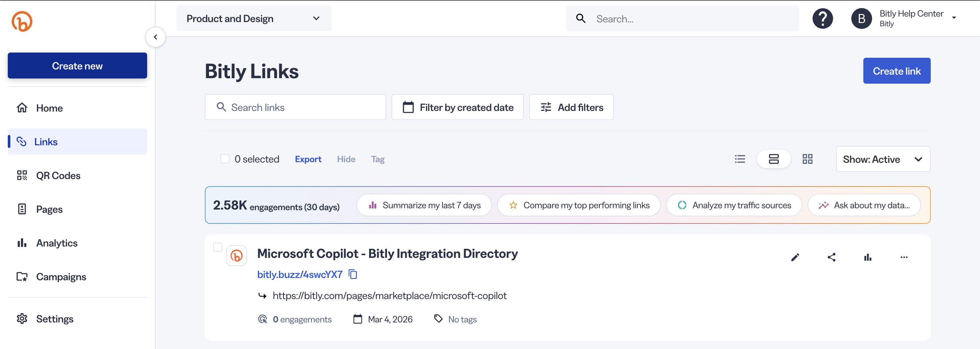Open Analytics in the sidebar

click(x=77, y=243)
